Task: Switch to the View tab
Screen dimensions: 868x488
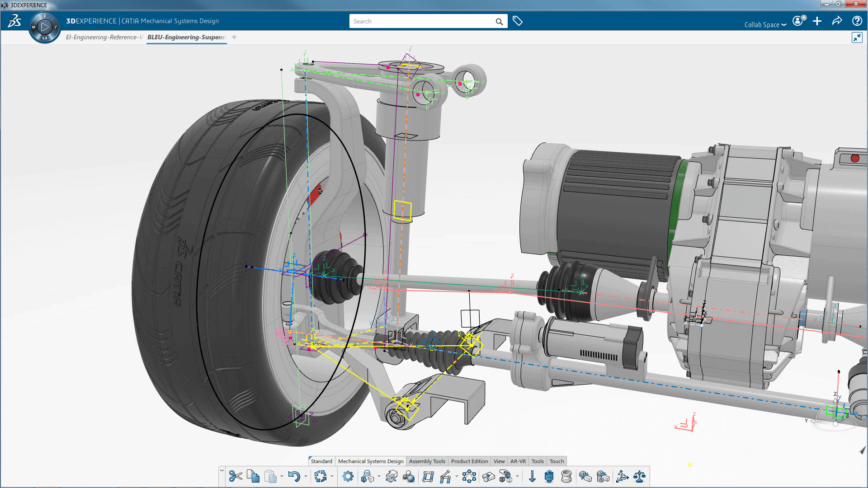Action: (x=499, y=461)
